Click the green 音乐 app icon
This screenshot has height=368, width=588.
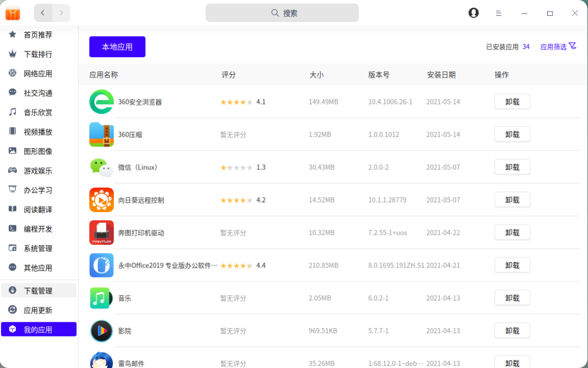[101, 298]
